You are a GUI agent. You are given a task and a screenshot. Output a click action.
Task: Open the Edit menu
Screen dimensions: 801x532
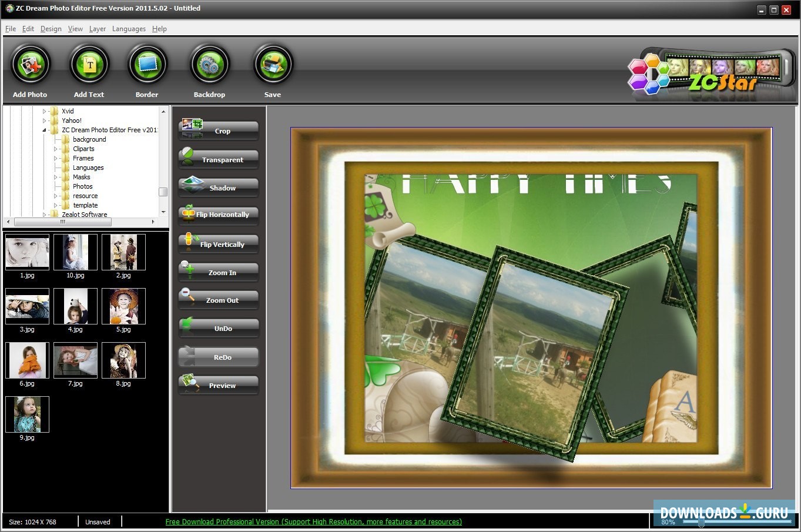pyautogui.click(x=28, y=29)
